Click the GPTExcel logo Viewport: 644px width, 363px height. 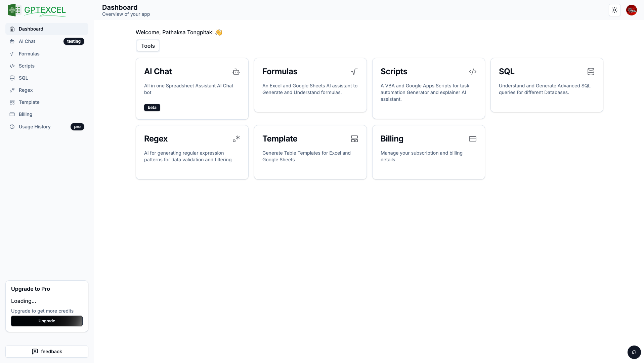coord(37,10)
